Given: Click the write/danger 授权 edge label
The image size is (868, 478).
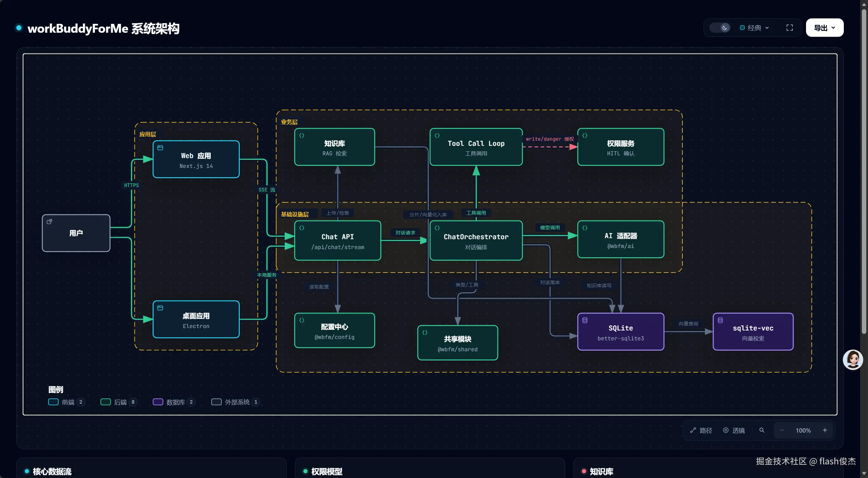Looking at the screenshot, I should point(550,139).
